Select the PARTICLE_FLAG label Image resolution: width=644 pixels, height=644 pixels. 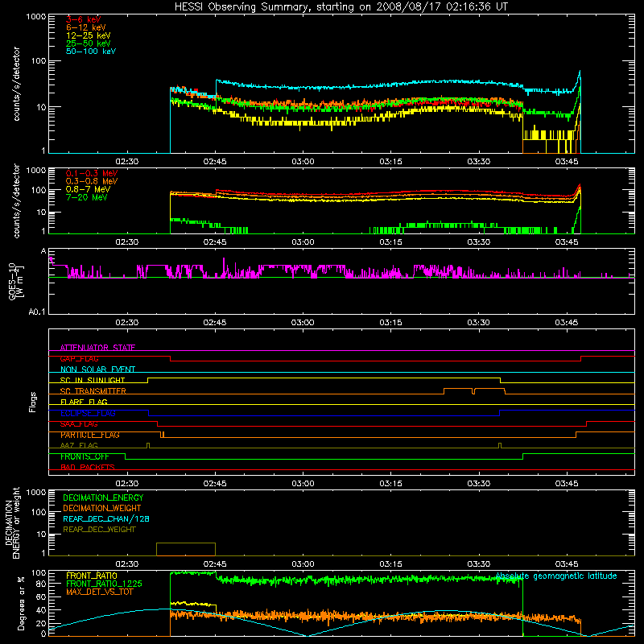[x=90, y=435]
